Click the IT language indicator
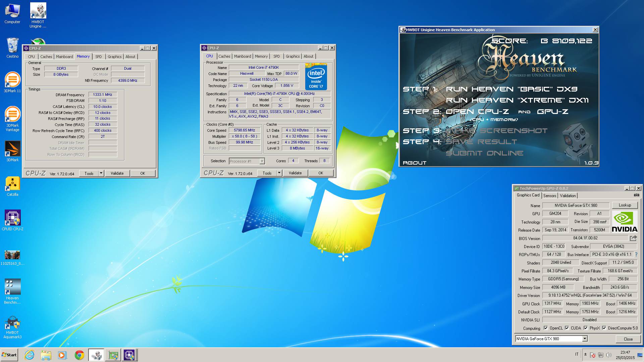The image size is (644, 362). [577, 354]
